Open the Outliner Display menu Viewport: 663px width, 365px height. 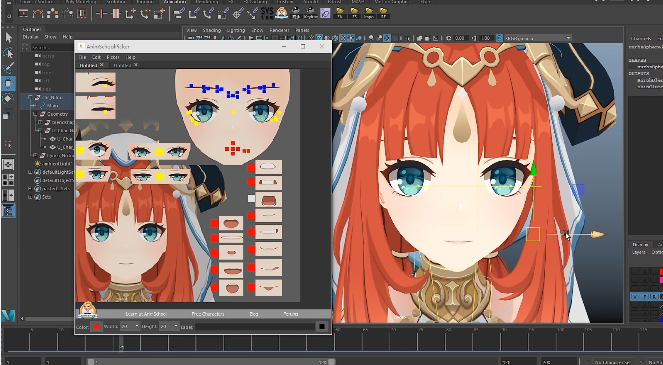30,37
